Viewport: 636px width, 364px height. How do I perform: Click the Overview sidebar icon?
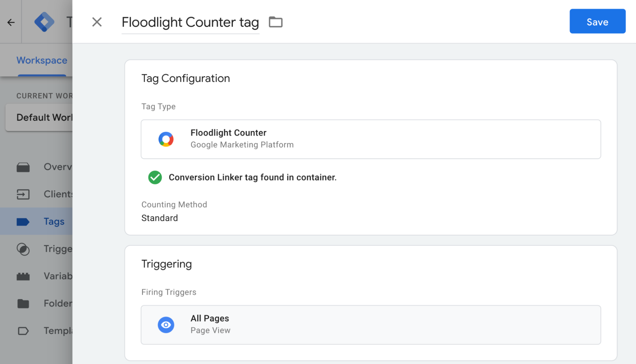pos(23,166)
